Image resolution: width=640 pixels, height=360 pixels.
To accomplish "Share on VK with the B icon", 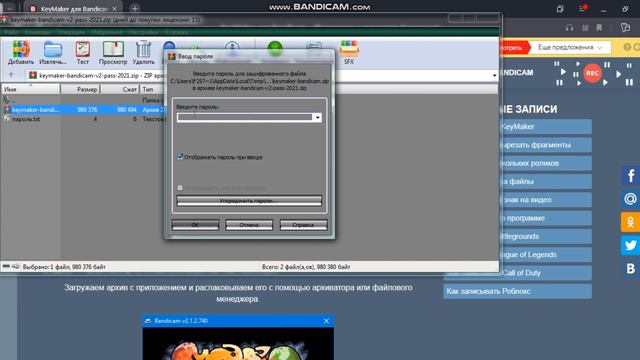I will [x=631, y=269].
